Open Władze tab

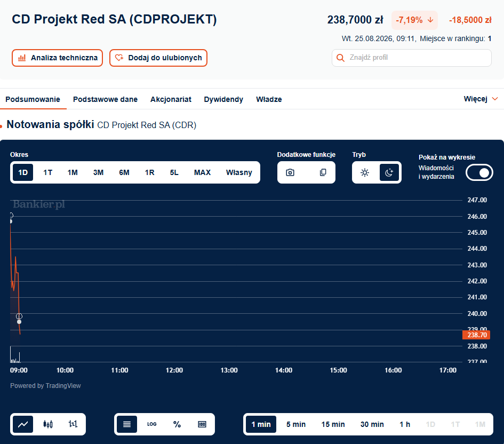tap(269, 99)
